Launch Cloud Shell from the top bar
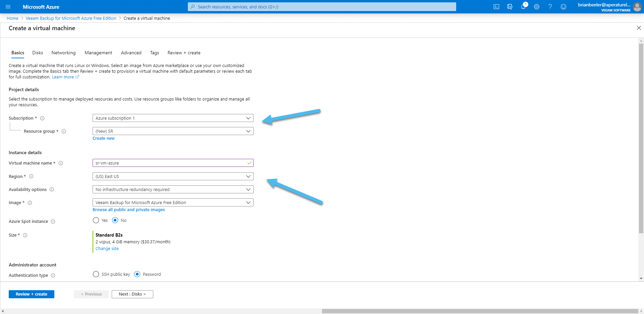 (x=496, y=7)
